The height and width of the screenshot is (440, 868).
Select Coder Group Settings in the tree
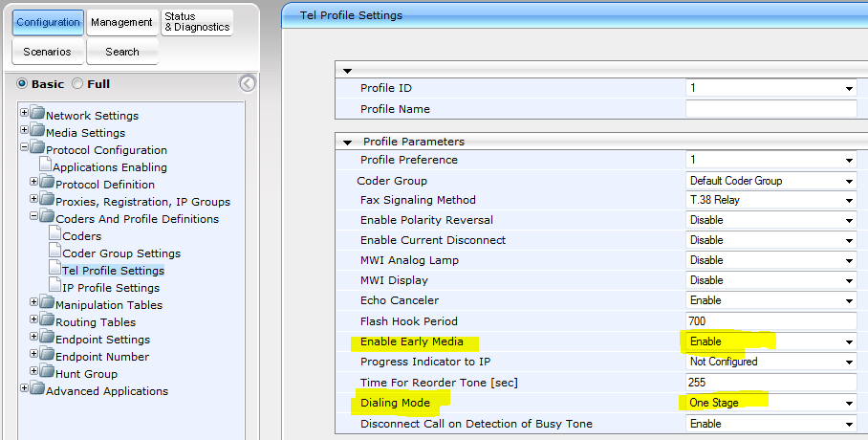(121, 253)
